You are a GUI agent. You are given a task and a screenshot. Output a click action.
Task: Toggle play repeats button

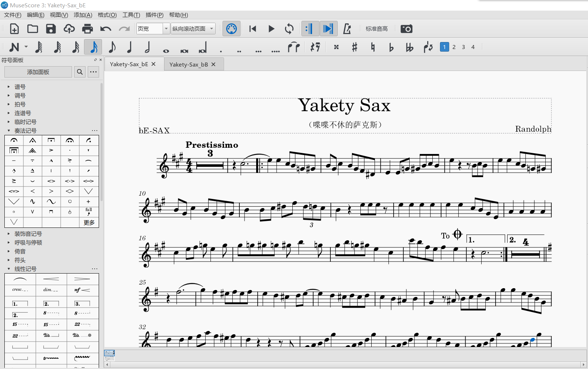click(x=310, y=29)
